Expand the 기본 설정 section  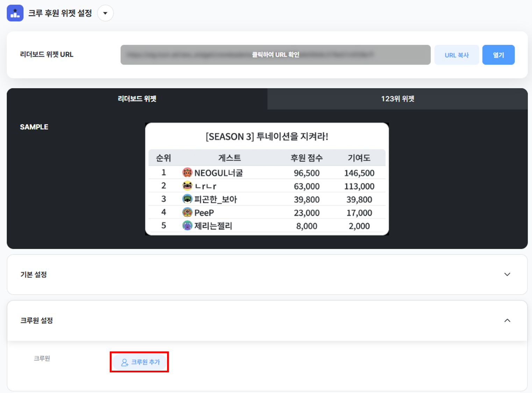point(507,275)
